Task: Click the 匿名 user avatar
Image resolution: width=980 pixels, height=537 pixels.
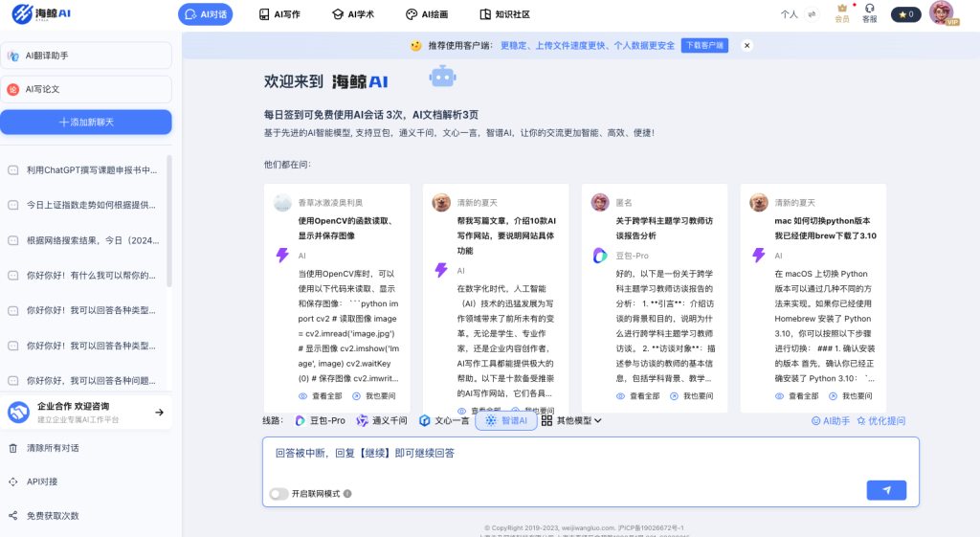Action: click(600, 203)
